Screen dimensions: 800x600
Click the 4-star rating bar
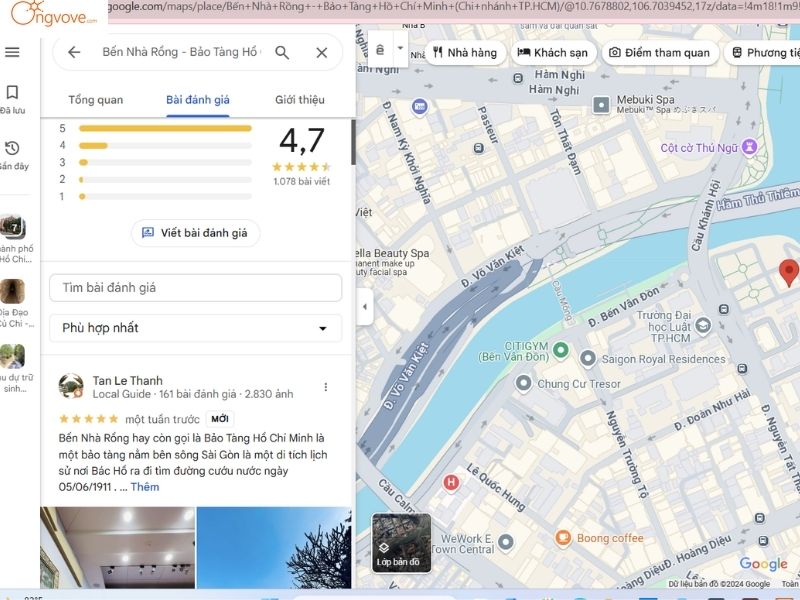(x=165, y=145)
